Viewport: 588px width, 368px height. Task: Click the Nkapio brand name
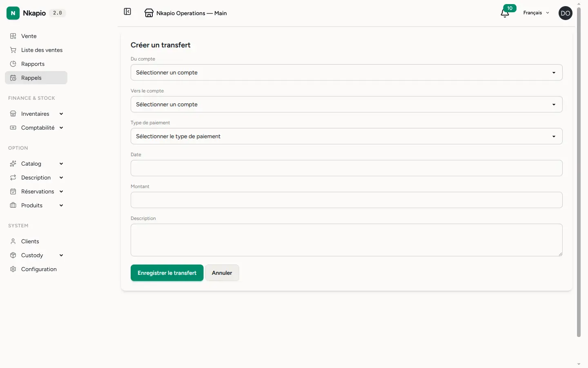[x=34, y=13]
